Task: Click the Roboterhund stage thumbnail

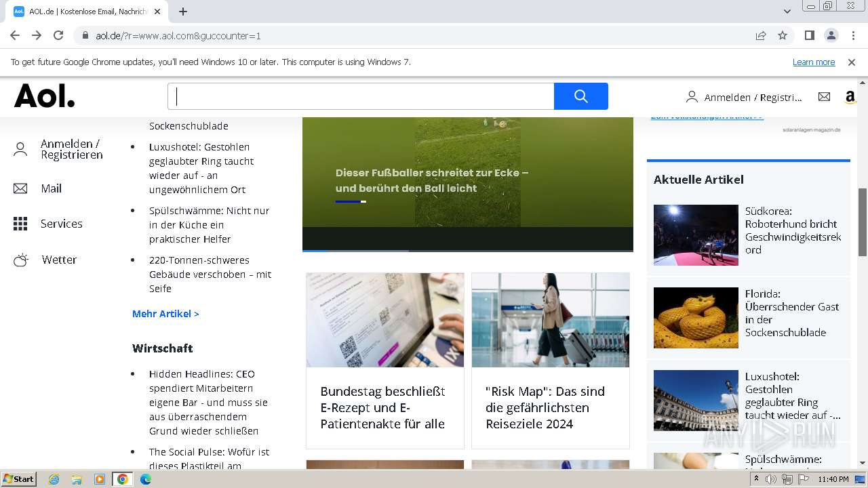Action: 696,235
